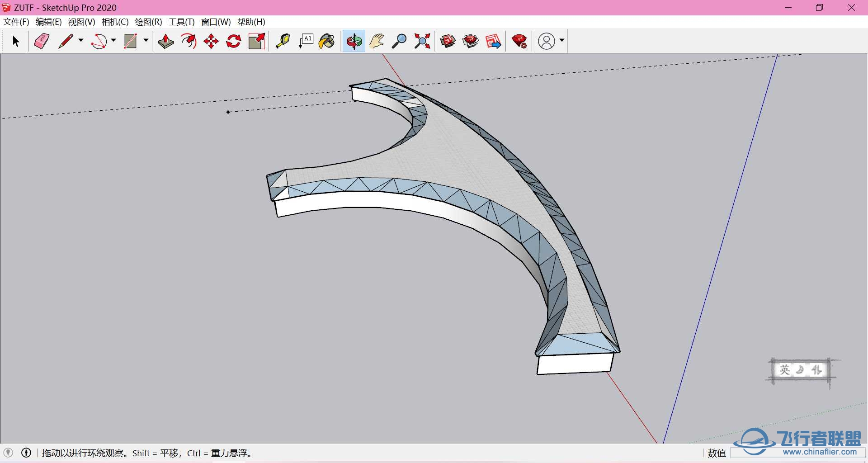Open the 相机(C) menu
Viewport: 868px width, 463px height.
(115, 22)
